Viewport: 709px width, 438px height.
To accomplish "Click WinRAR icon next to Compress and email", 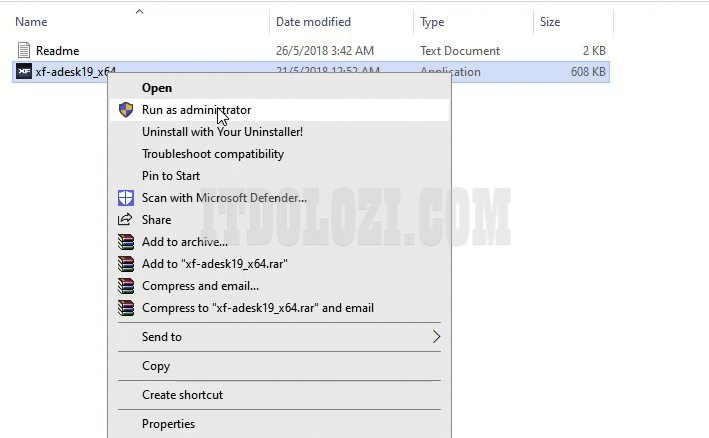I will (x=125, y=286).
